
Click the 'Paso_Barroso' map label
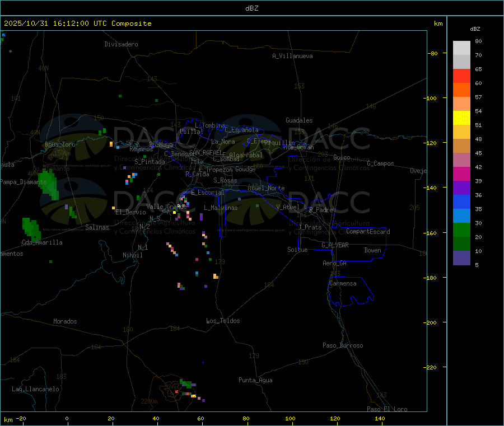coord(343,345)
